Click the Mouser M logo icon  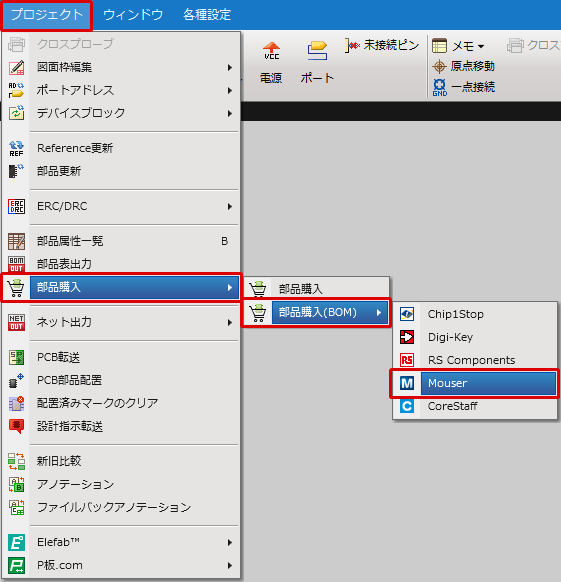coord(407,383)
